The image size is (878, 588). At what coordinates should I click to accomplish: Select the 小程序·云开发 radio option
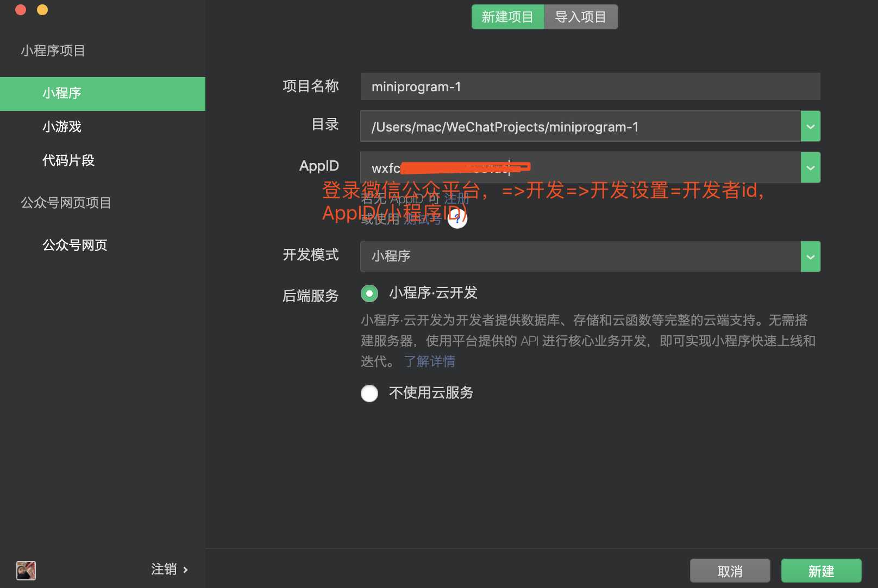click(369, 293)
